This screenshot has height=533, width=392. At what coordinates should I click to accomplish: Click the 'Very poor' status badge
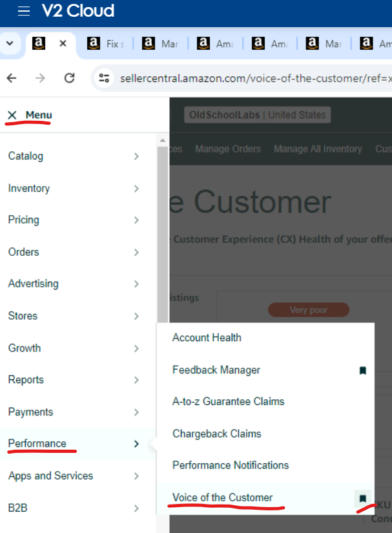pyautogui.click(x=309, y=310)
